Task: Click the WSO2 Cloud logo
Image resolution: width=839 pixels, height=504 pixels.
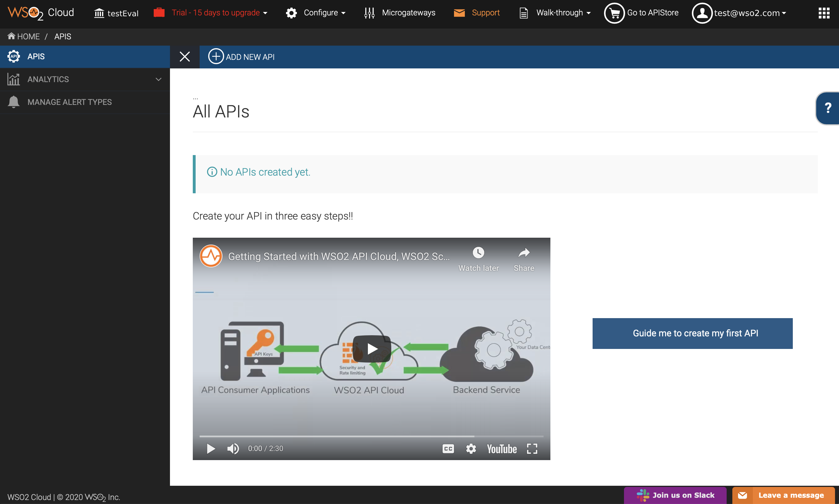Action: (x=41, y=13)
